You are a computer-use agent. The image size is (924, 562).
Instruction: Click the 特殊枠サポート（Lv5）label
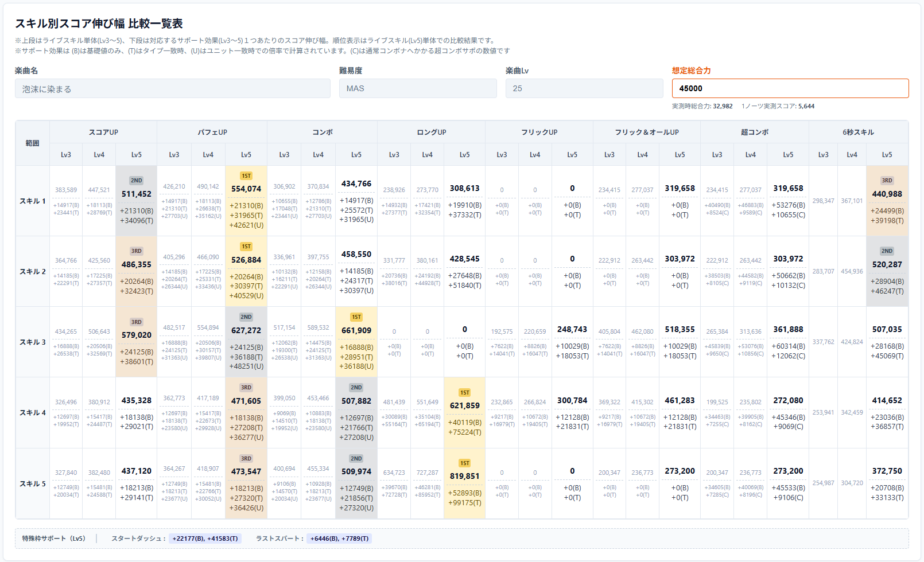point(53,538)
